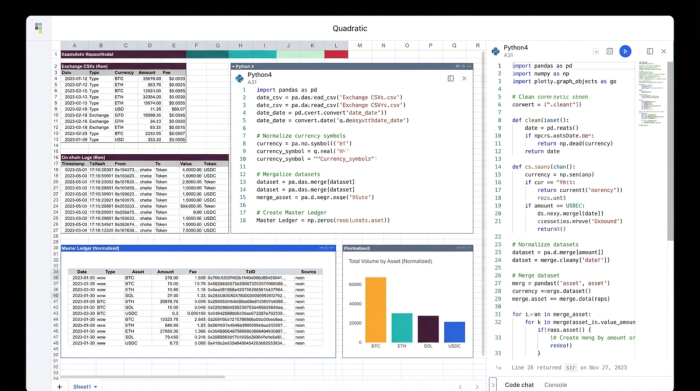Click the Currency header in Exchange CSVs table
Viewport: 700px width, 391px height.
(124, 72)
